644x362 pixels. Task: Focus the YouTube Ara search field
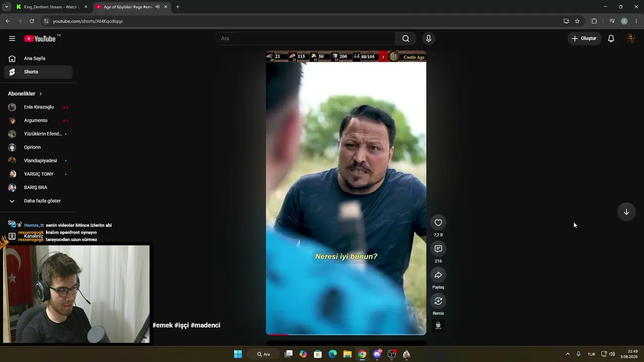pos(306,39)
